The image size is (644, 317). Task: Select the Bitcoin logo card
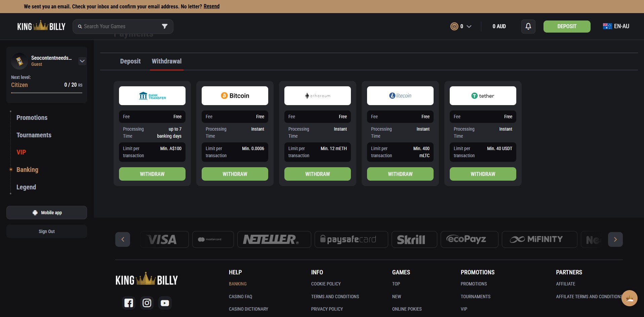(x=235, y=96)
